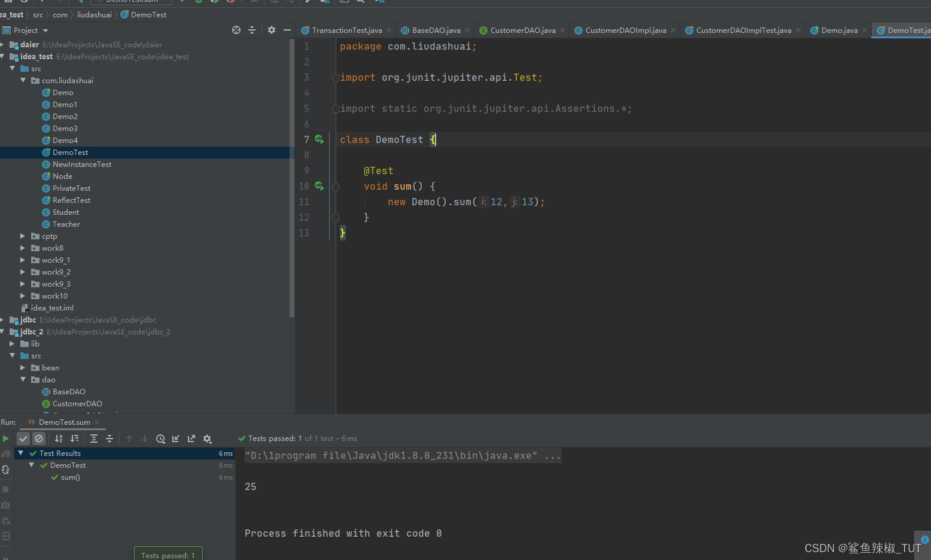Run sum() test from gutter icon
This screenshot has height=560, width=931.
click(x=320, y=186)
